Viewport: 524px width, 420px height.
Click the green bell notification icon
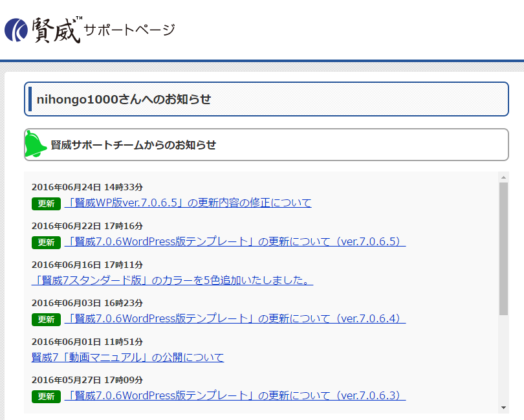pyautogui.click(x=36, y=144)
